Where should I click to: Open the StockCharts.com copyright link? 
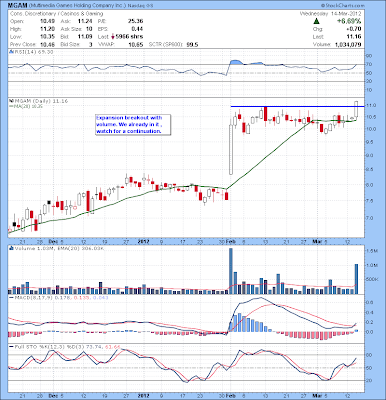[343, 6]
